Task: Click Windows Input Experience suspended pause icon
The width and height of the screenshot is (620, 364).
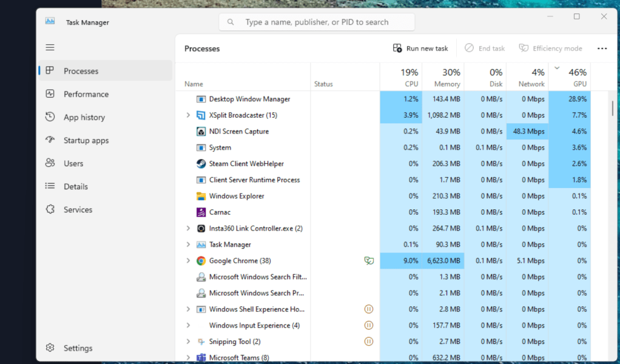Action: pos(368,325)
